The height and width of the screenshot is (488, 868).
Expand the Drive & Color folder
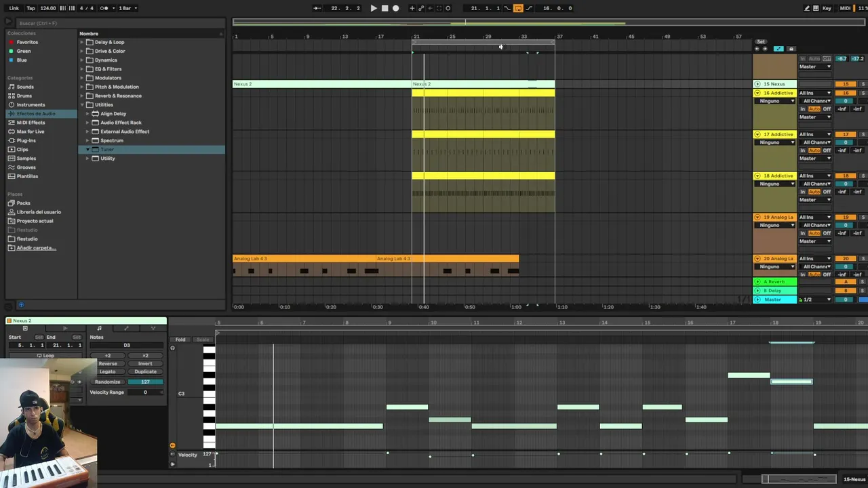82,51
